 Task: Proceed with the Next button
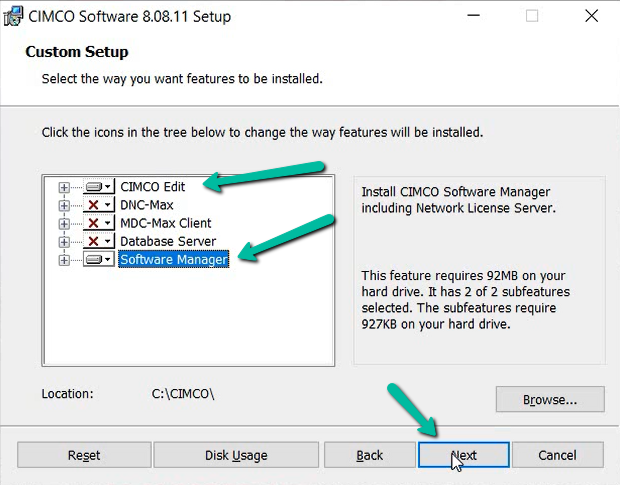[x=464, y=455]
